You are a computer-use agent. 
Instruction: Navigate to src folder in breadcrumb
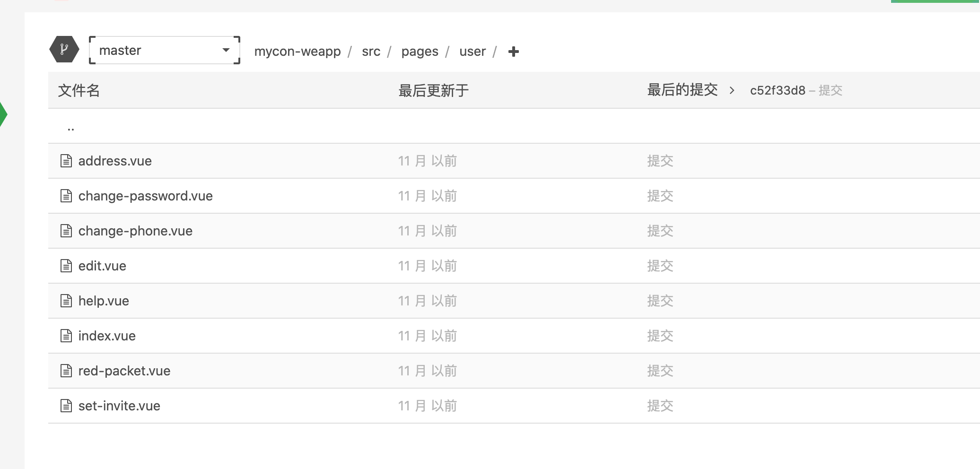pos(371,51)
